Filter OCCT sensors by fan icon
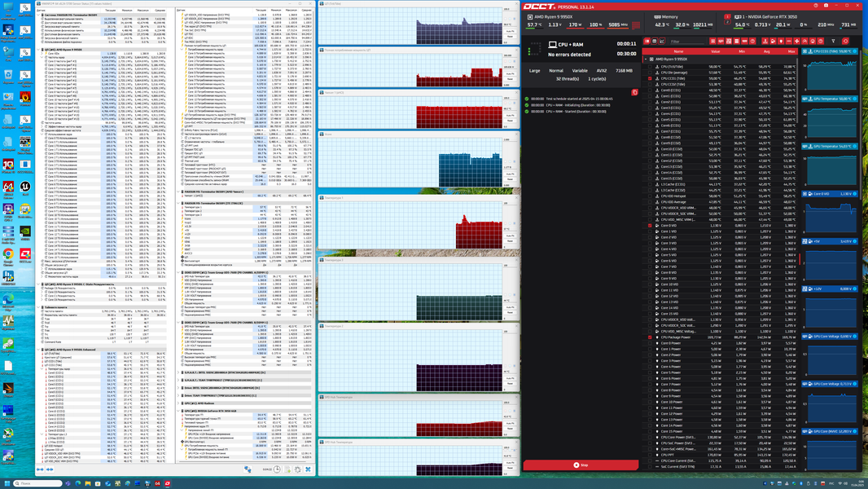The width and height of the screenshot is (868, 489). pos(796,41)
